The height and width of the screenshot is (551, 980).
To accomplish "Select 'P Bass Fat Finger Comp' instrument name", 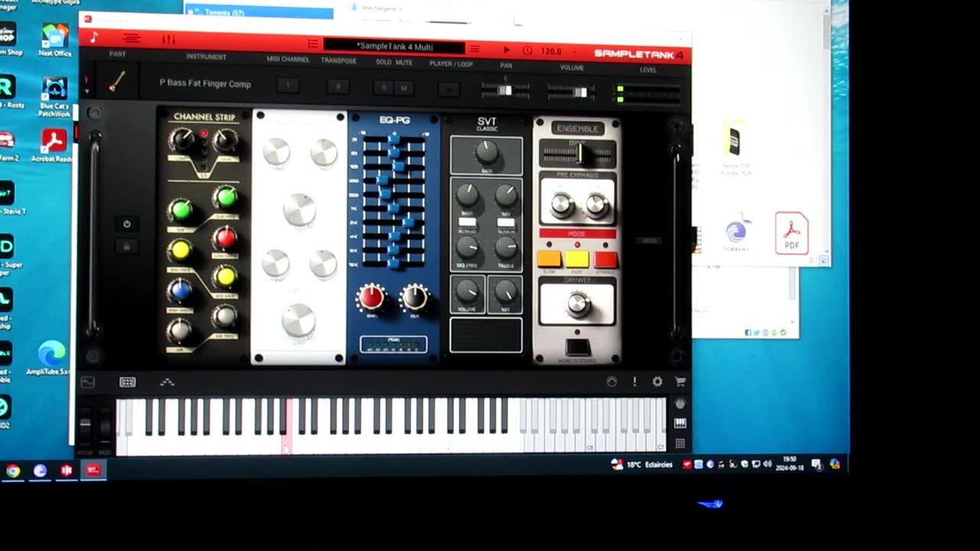I will (204, 83).
